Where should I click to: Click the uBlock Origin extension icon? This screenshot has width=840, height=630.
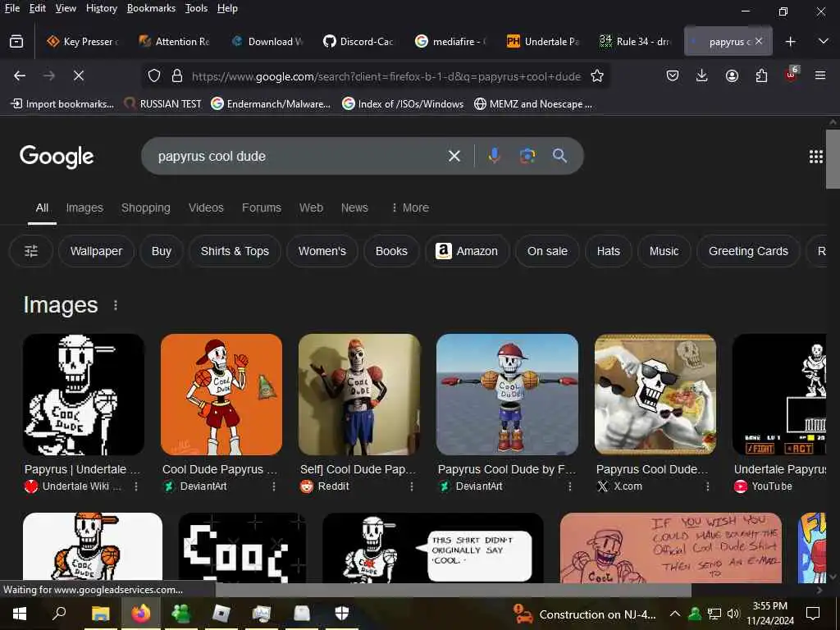(x=792, y=74)
